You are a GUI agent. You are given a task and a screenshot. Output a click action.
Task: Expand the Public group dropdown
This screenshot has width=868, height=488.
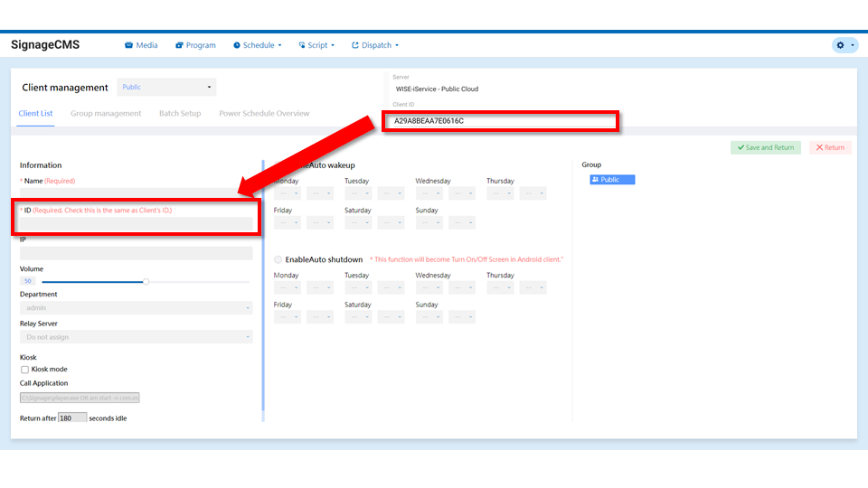tap(167, 88)
